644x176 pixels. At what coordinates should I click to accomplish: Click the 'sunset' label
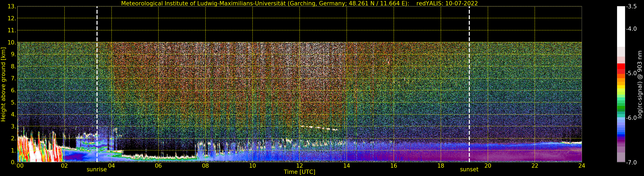coord(469,170)
